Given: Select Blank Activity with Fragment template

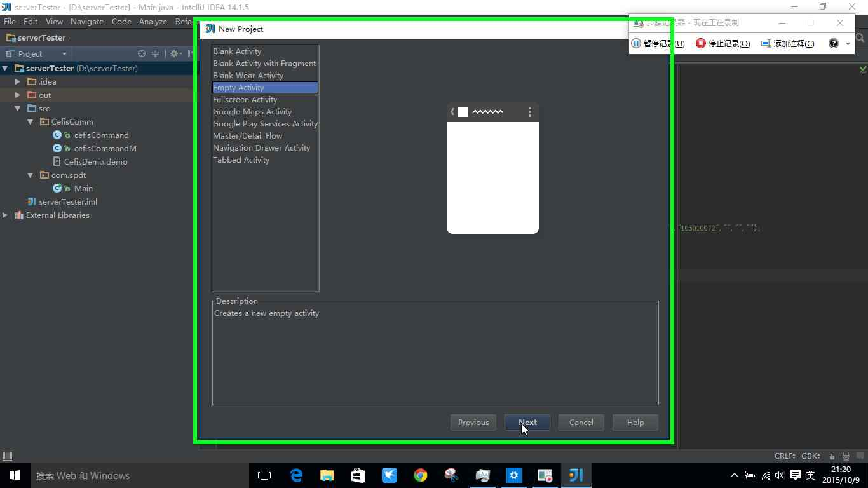Looking at the screenshot, I should click(x=265, y=64).
